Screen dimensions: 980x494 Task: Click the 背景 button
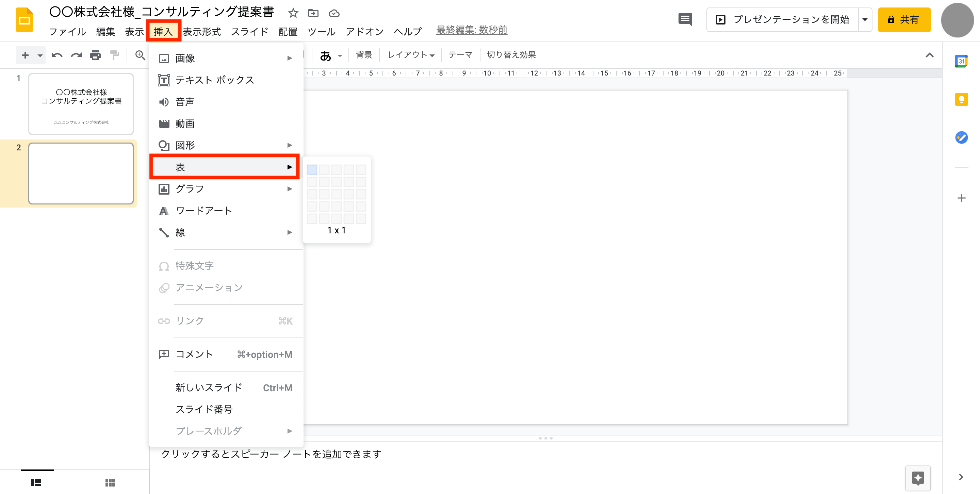tap(364, 55)
